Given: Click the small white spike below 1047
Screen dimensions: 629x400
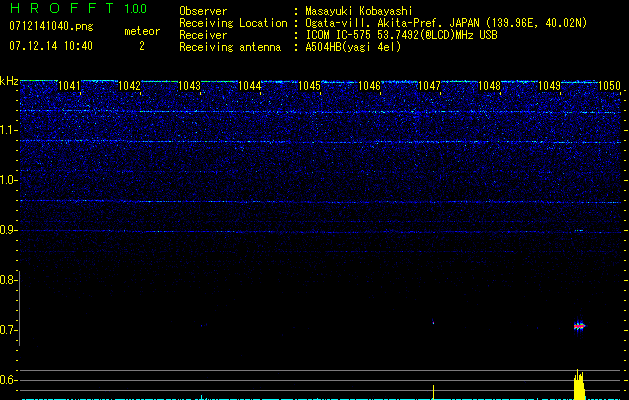Looking at the screenshot, I should coord(433,391).
